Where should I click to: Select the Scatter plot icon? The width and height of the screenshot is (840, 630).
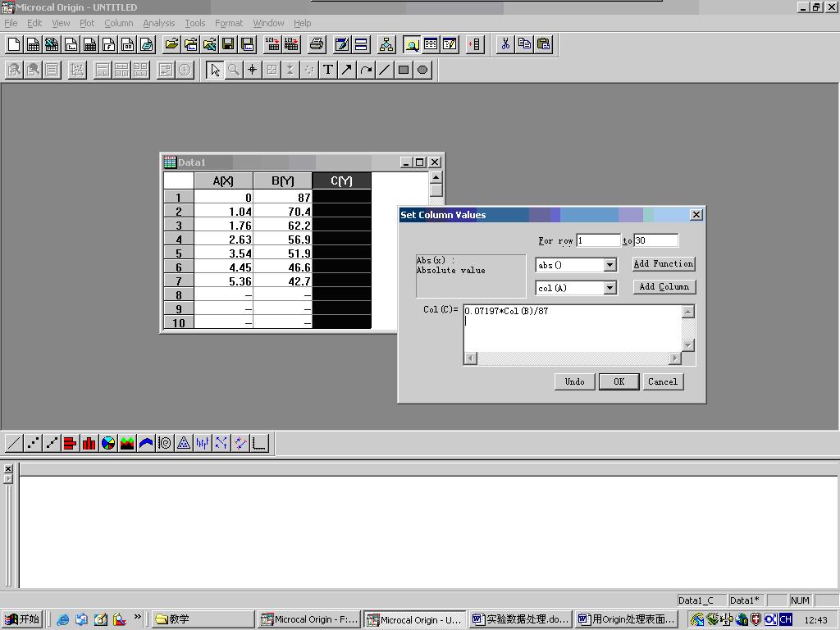pyautogui.click(x=33, y=443)
